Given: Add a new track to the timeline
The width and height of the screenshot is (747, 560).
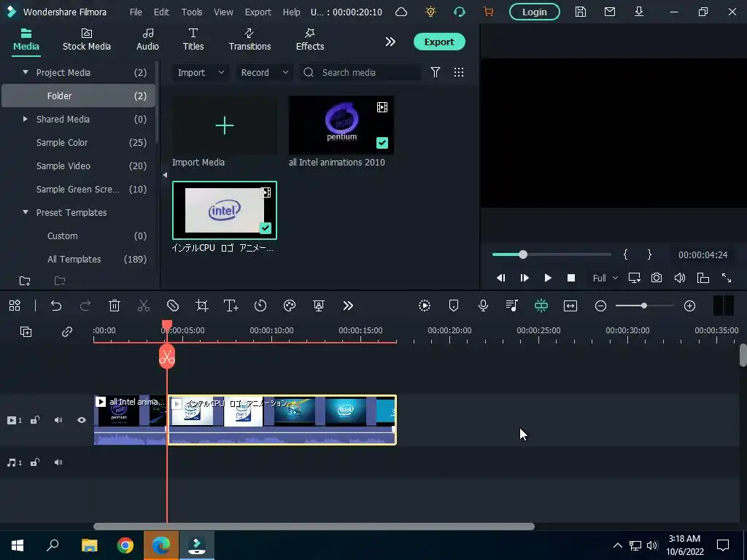Looking at the screenshot, I should (26, 332).
